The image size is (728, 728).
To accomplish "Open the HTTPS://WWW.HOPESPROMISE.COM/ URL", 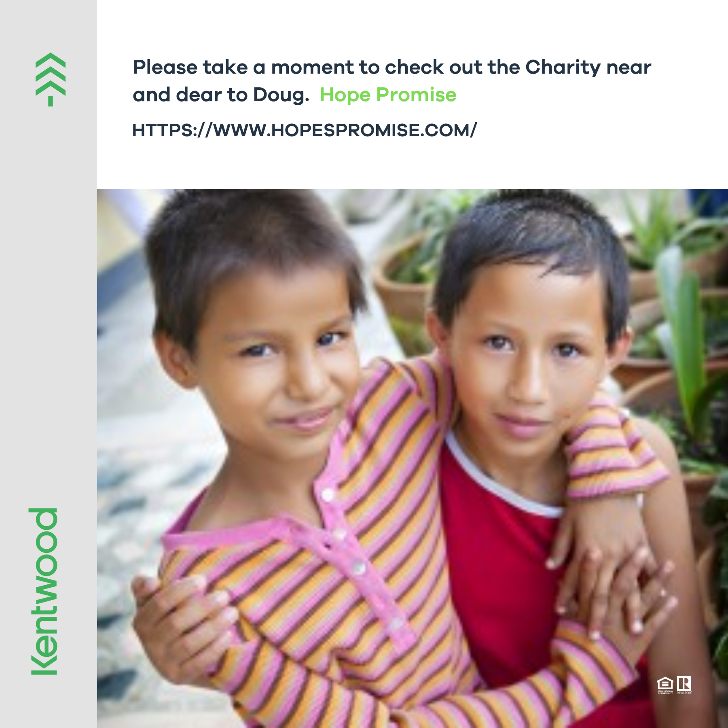I will 305,130.
